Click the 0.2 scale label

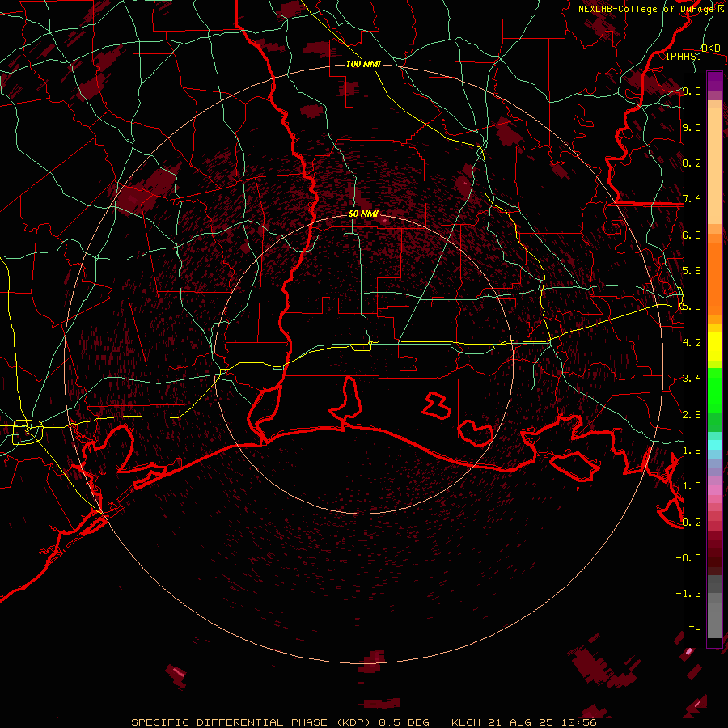[x=692, y=523]
